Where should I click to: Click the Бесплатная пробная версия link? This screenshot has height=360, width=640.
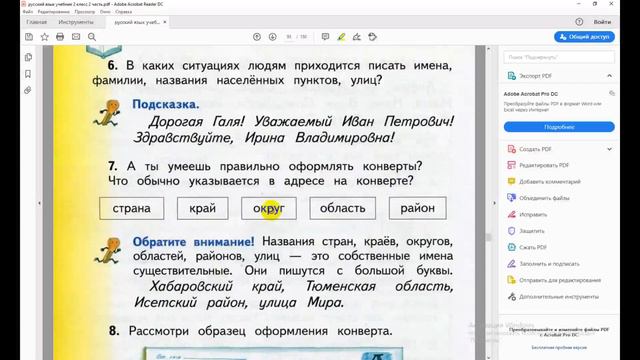[559, 347]
